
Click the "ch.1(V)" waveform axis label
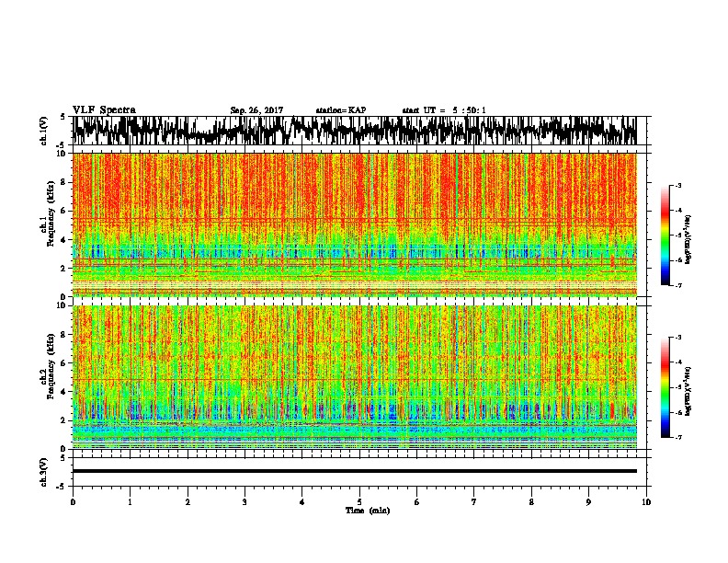point(44,131)
